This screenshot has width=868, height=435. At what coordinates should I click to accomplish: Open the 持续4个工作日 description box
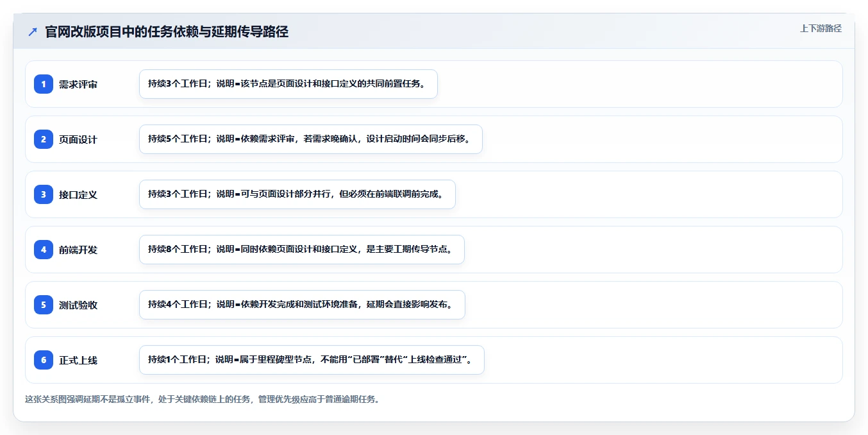(302, 305)
